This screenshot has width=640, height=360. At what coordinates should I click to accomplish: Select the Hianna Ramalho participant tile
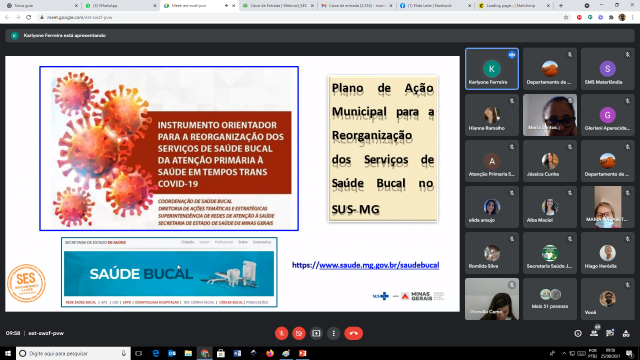point(492,115)
